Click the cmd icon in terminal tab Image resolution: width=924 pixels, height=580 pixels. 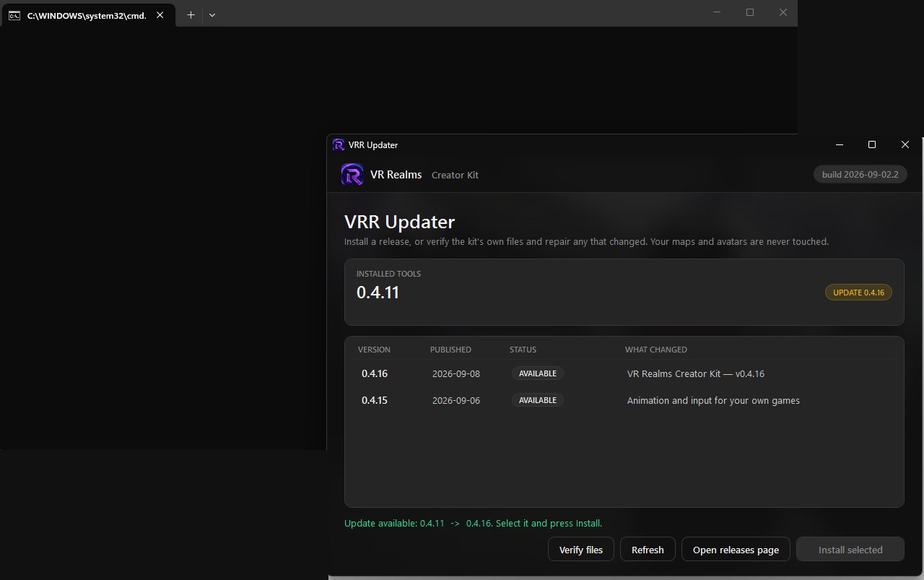[x=14, y=14]
